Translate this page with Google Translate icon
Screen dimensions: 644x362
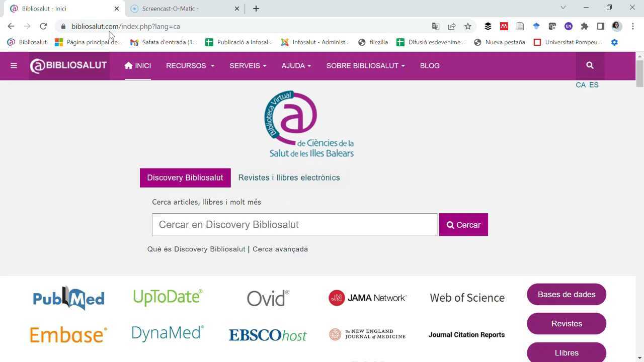point(436,26)
